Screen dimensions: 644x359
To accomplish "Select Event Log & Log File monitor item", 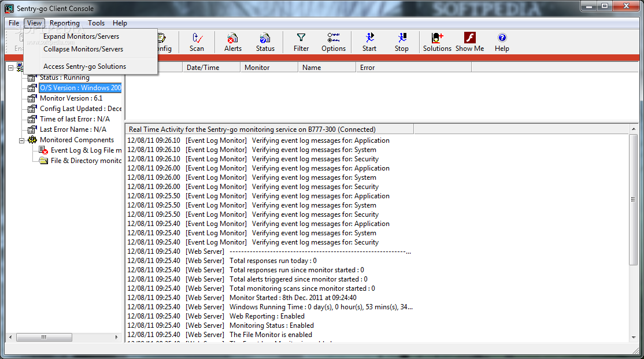I will point(86,150).
